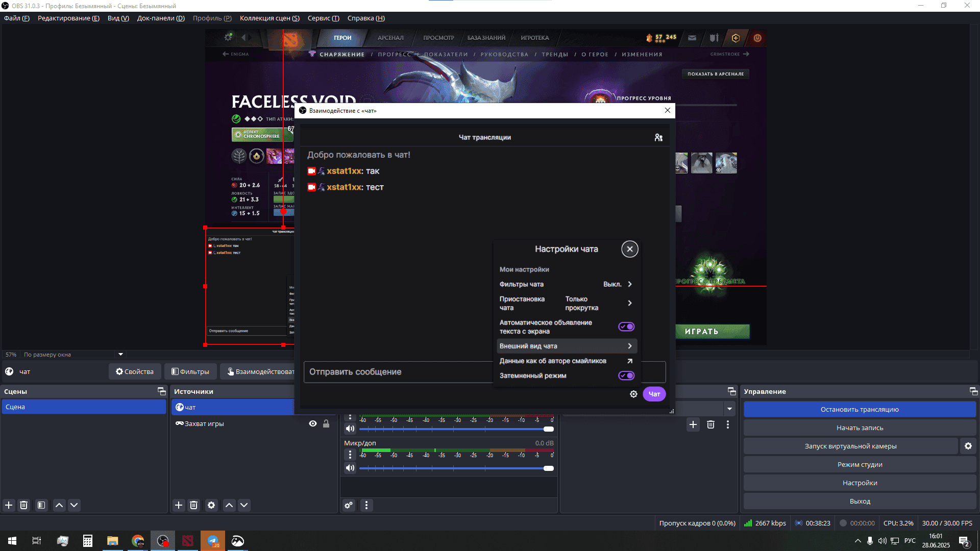Lock the Захват игры source

(x=326, y=423)
